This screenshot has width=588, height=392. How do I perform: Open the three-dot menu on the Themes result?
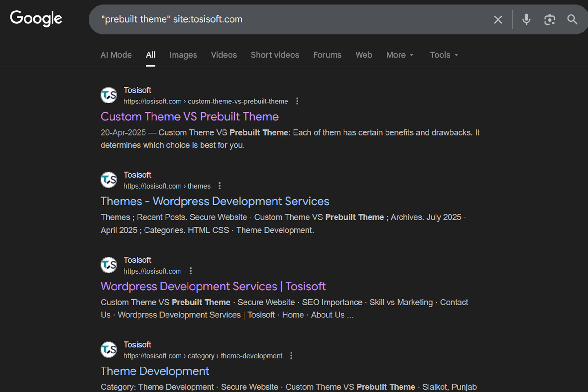[x=219, y=186]
